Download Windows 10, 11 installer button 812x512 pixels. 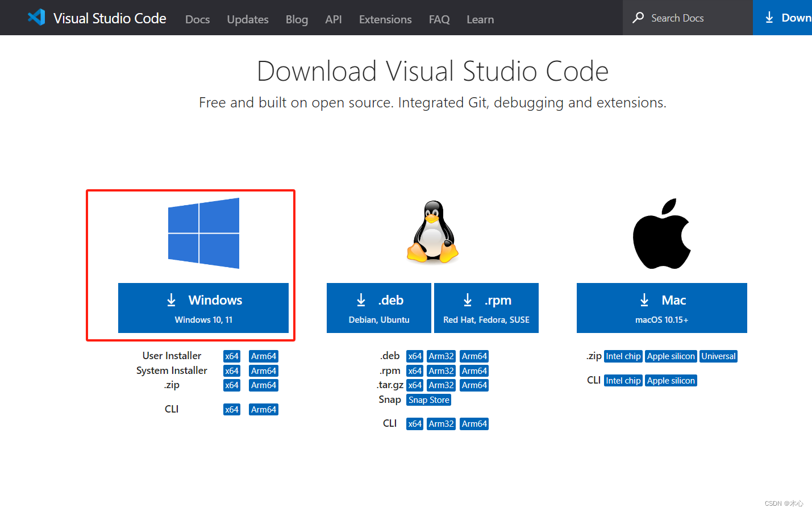tap(203, 308)
